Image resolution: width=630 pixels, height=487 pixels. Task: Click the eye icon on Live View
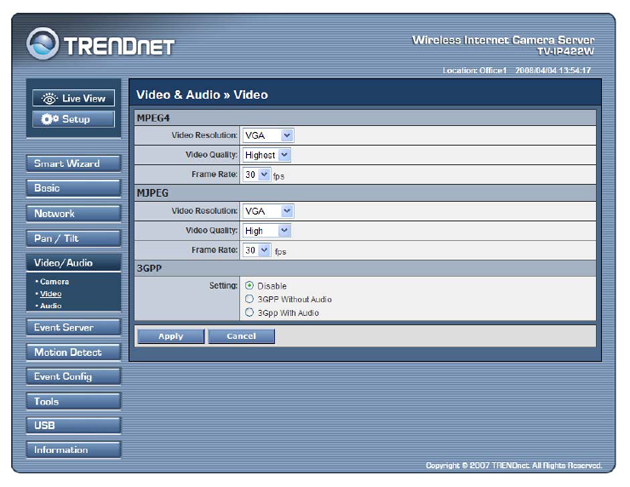click(49, 98)
